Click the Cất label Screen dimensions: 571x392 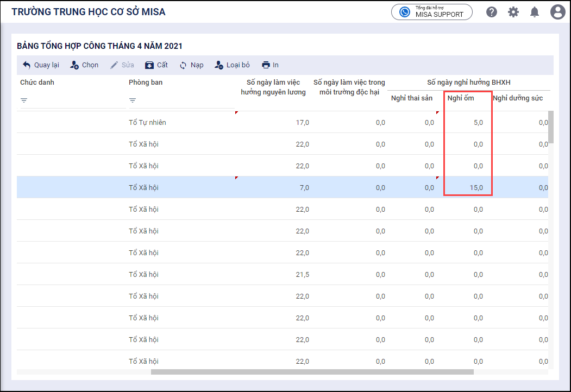(x=162, y=65)
